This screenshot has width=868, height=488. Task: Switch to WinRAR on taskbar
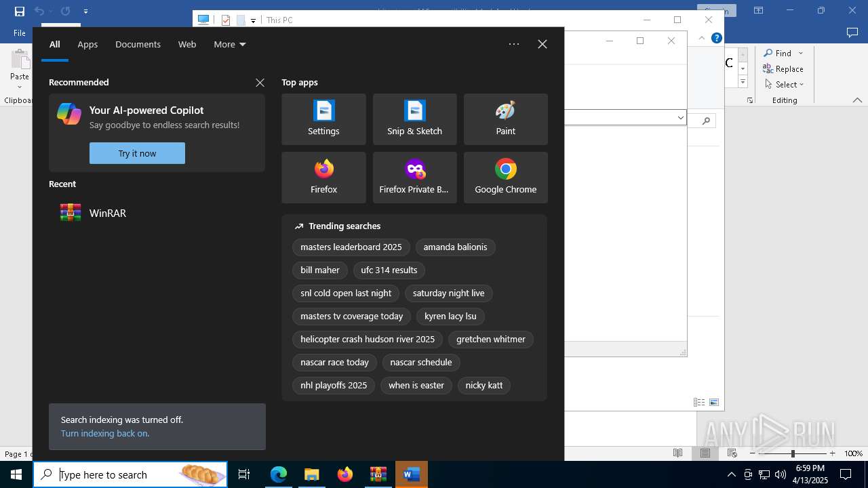coord(378,474)
